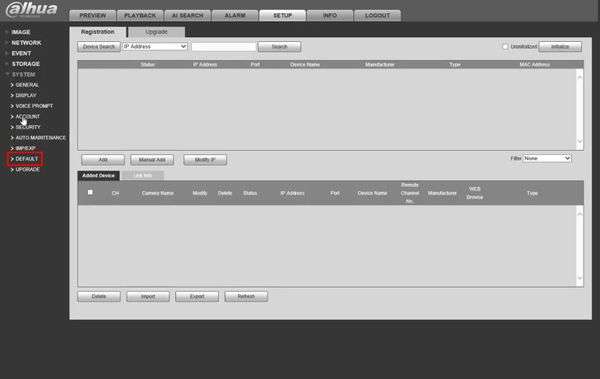Toggle the Uninitialized checkbox
600x379 pixels.
(x=505, y=47)
